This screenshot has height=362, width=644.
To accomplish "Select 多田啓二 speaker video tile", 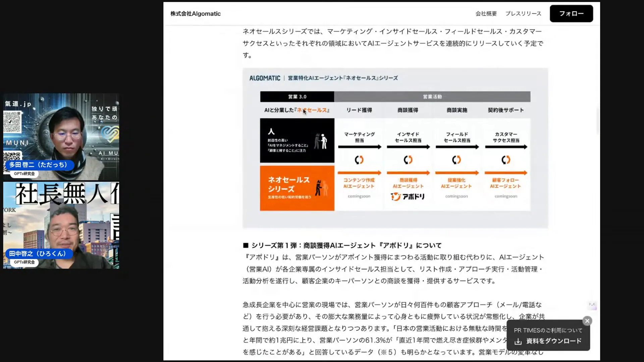I will point(61,137).
